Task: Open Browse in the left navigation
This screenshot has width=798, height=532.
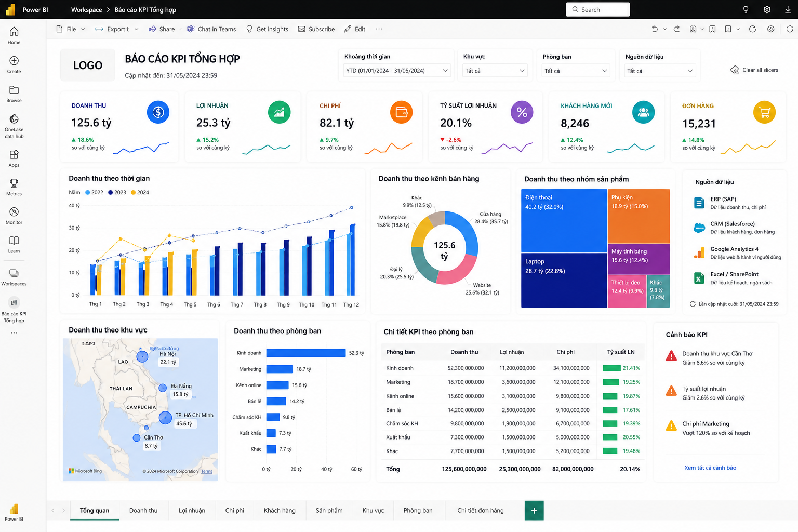Action: pyautogui.click(x=14, y=94)
